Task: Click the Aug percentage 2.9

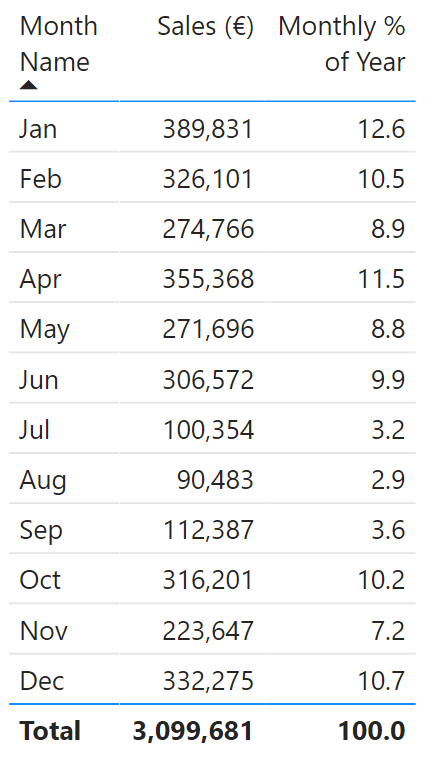Action: pyautogui.click(x=388, y=480)
